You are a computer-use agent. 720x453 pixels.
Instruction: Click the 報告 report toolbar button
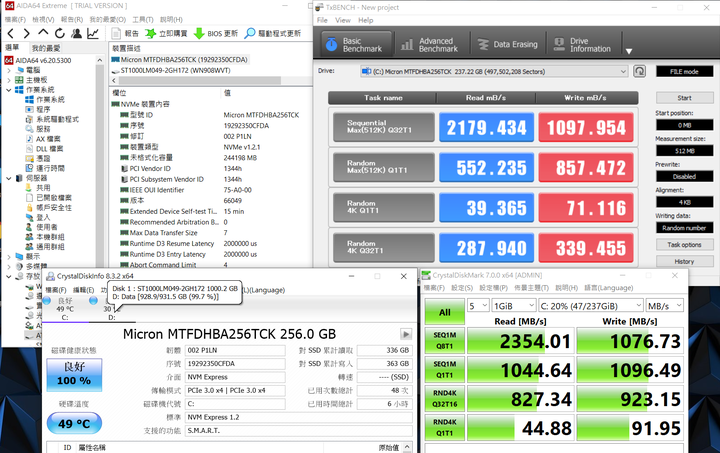(x=125, y=34)
